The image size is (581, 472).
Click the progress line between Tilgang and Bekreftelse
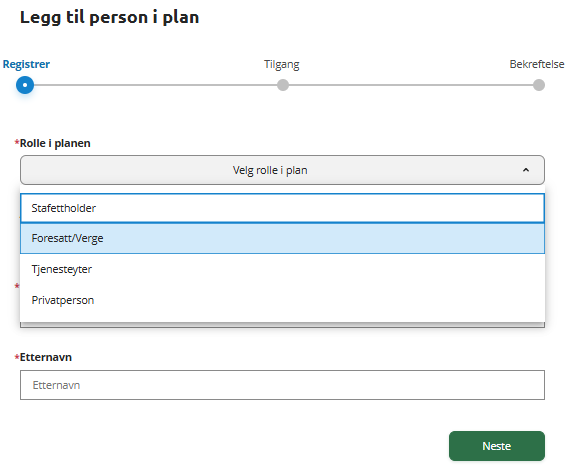click(411, 85)
